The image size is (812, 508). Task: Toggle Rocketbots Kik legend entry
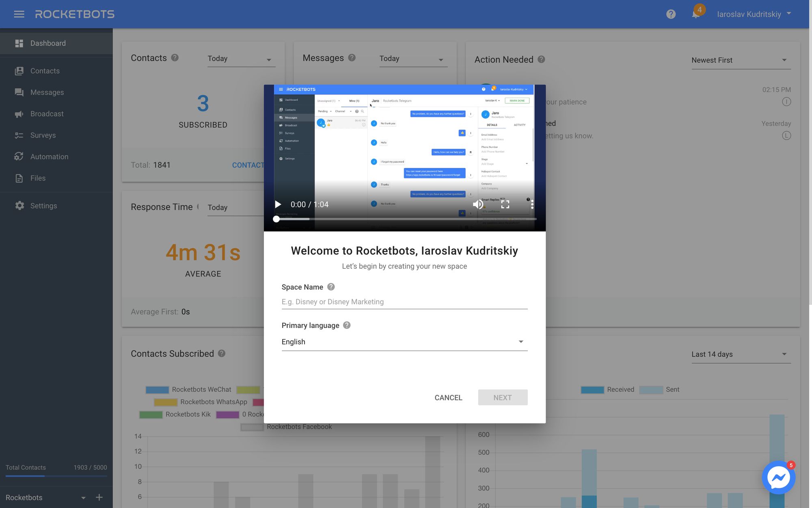[x=175, y=415]
